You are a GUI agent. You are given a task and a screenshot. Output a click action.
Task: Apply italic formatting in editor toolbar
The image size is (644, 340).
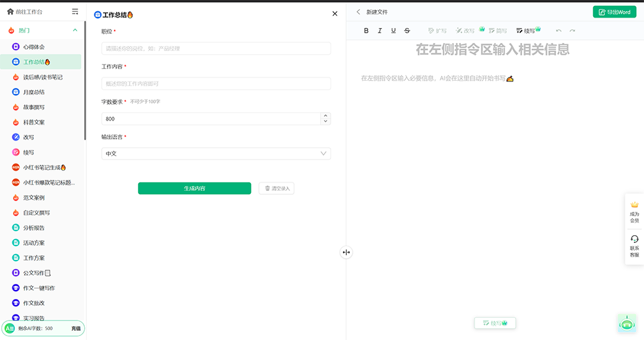point(380,31)
